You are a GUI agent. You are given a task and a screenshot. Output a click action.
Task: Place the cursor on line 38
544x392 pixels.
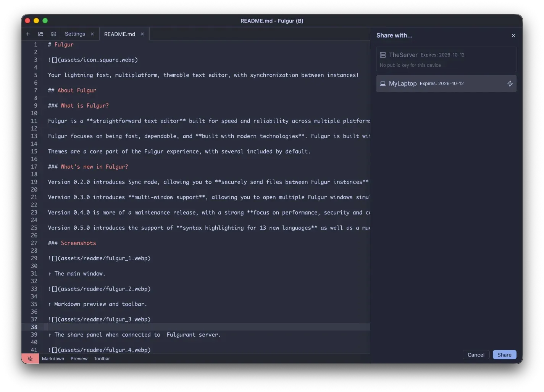point(153,327)
